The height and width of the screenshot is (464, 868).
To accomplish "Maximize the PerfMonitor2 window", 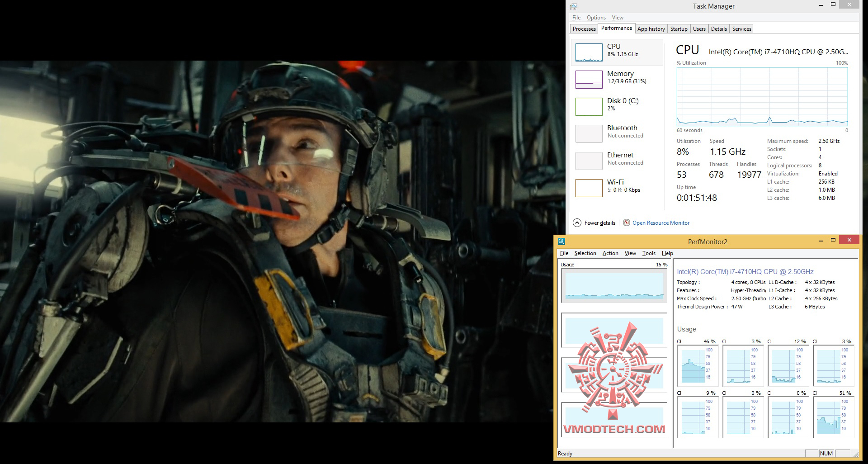I will (x=833, y=241).
